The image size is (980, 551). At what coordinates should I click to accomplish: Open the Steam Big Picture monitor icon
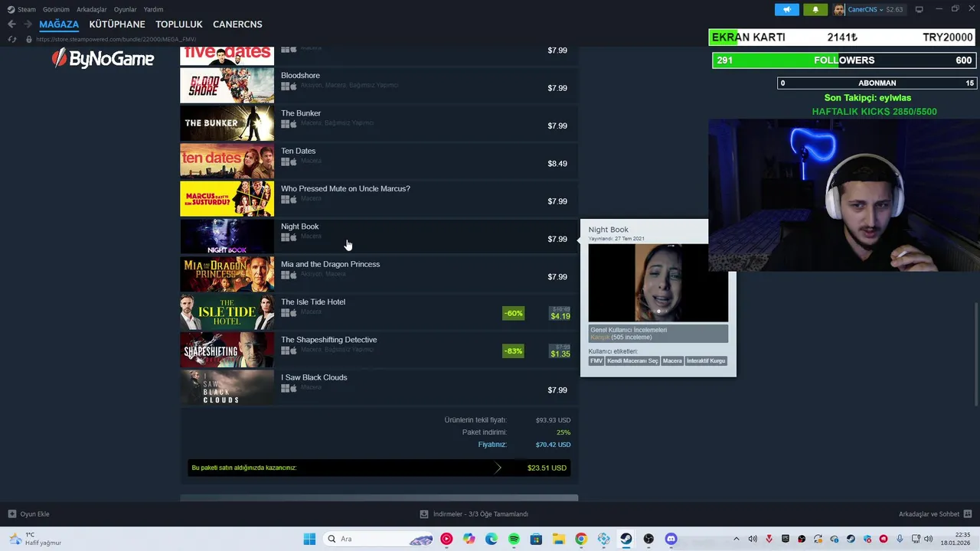click(919, 9)
